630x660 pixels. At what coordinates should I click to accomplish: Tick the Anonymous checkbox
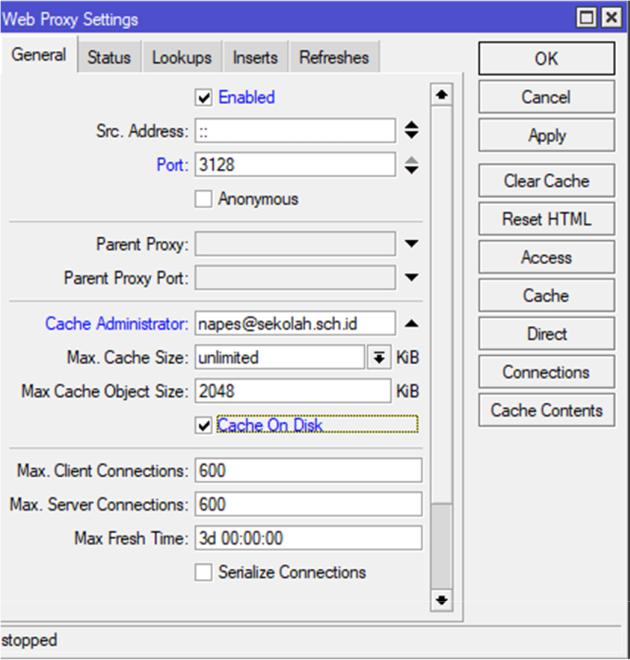click(204, 199)
